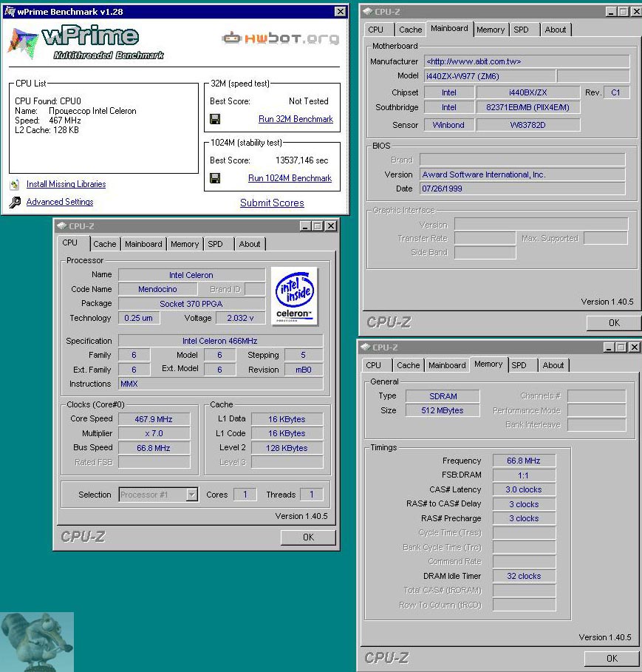Image resolution: width=642 pixels, height=672 pixels.
Task: Select Mainboard tab in Memory window
Action: [447, 365]
